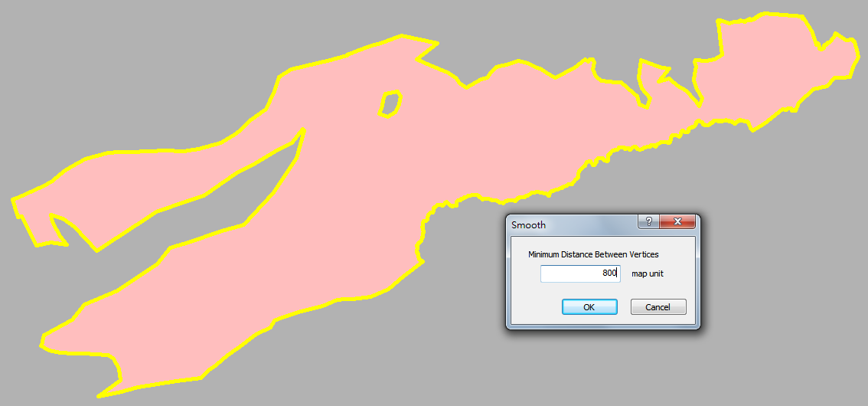Select the small yellow hole in the pink polygon

coord(390,104)
